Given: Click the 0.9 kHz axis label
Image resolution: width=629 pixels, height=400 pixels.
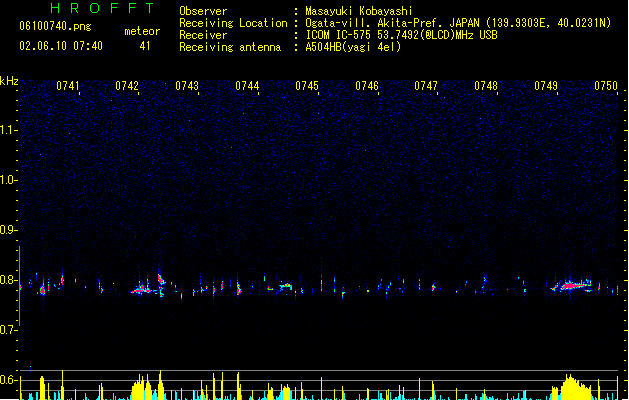Looking at the screenshot, I should click(x=8, y=230).
